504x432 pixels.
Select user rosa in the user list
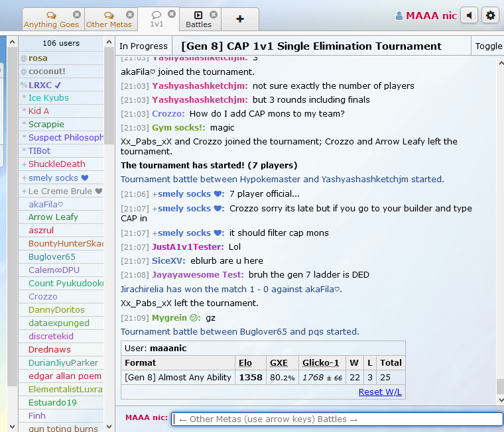tap(61, 58)
